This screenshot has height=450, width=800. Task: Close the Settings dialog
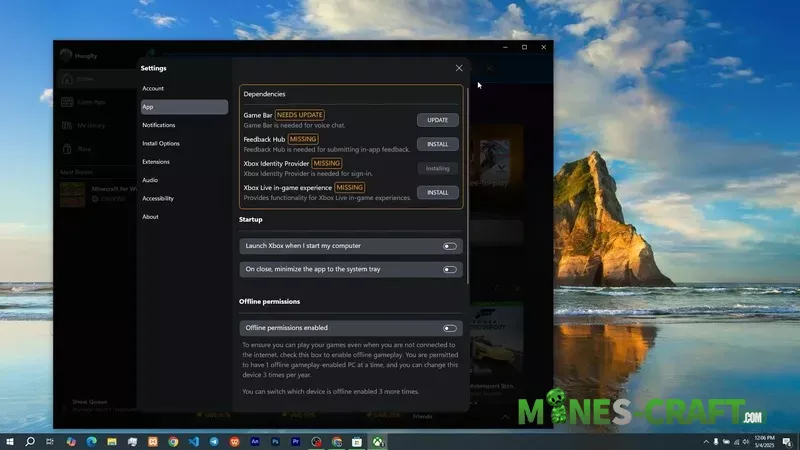(459, 68)
